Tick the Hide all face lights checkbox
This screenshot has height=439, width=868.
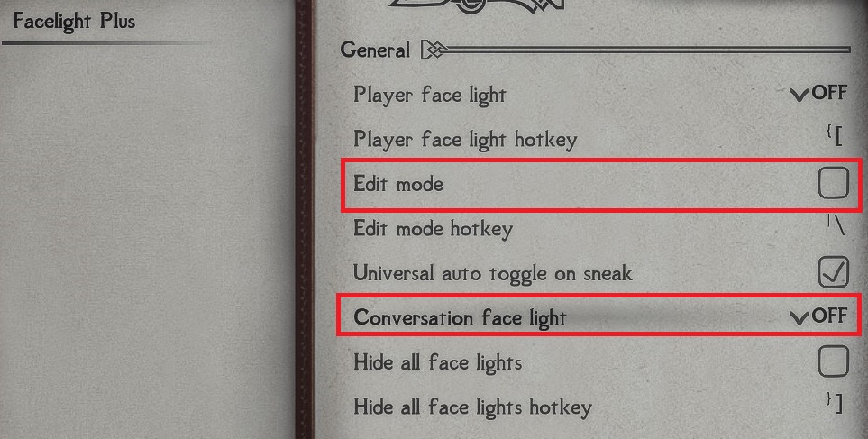tap(833, 361)
